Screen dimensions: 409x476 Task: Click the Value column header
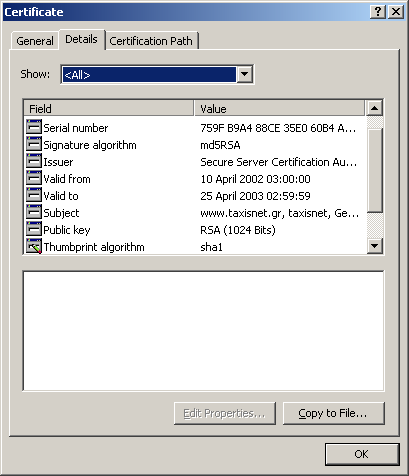(280, 108)
